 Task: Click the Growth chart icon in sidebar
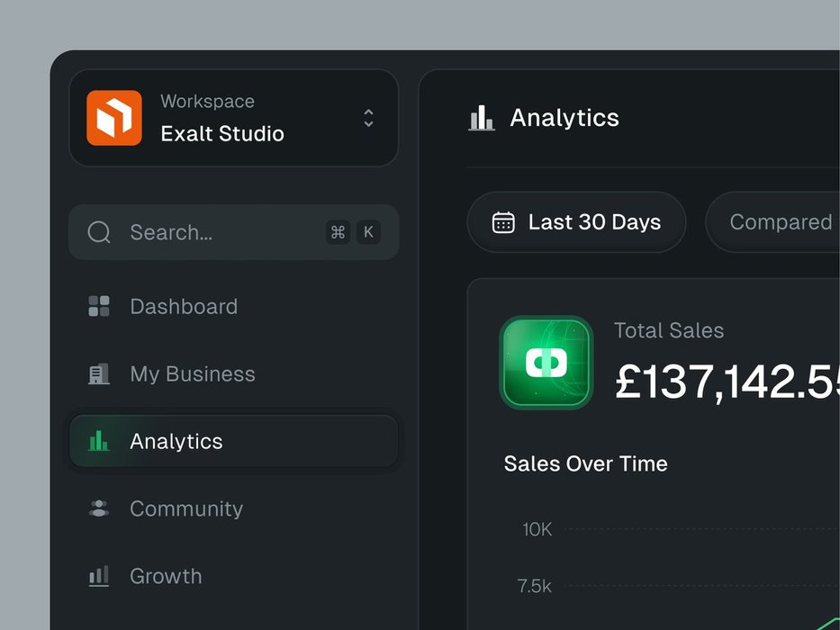coord(99,576)
